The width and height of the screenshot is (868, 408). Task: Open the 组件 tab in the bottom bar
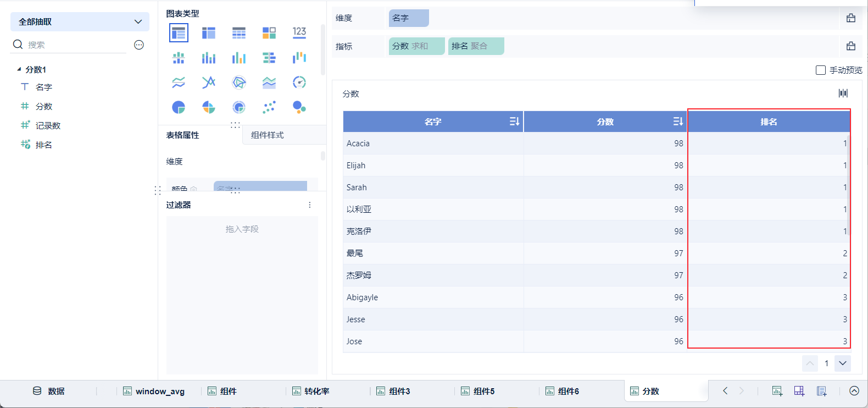(x=222, y=391)
